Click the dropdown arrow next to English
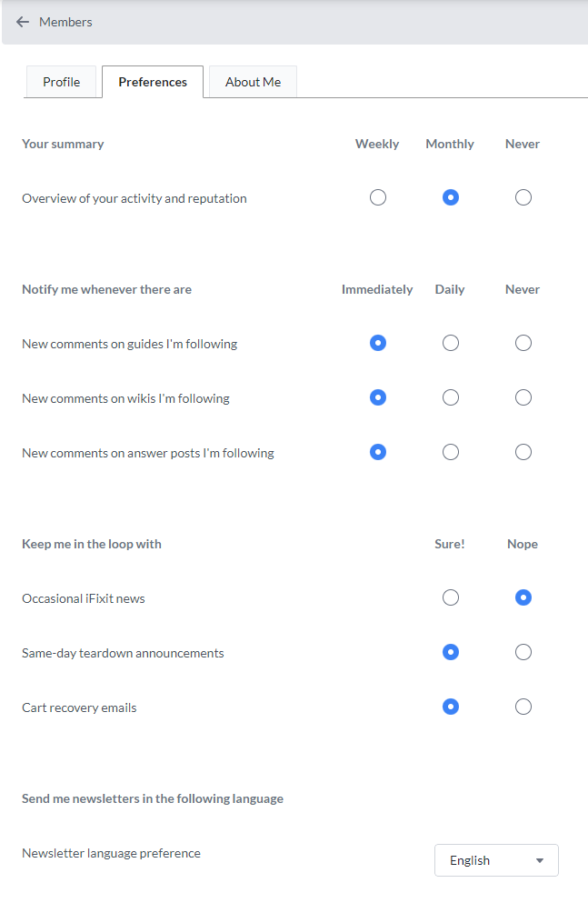The width and height of the screenshot is (588, 903). click(x=540, y=860)
